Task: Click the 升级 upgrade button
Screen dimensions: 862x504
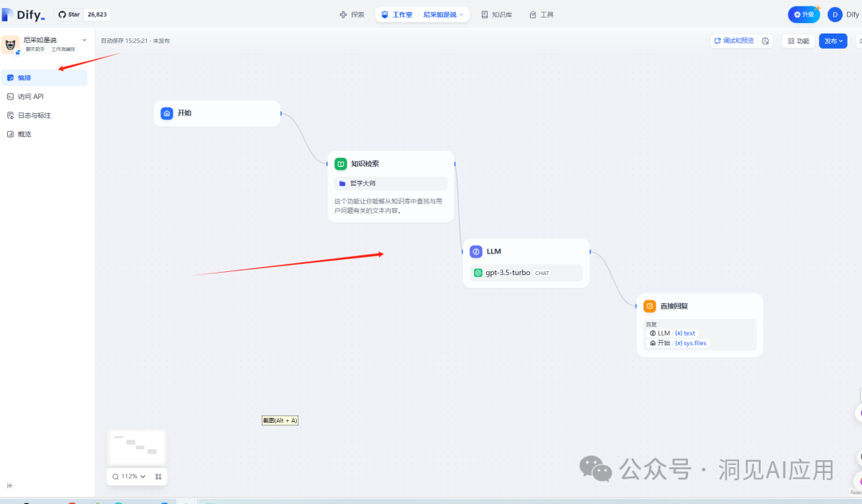Action: pyautogui.click(x=803, y=14)
